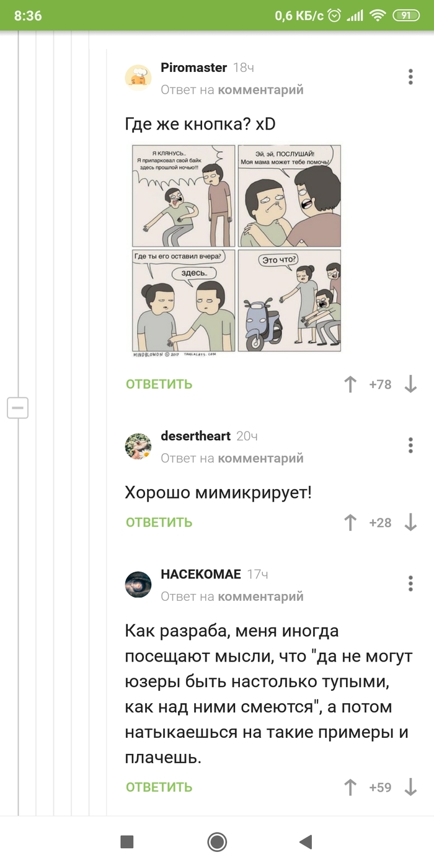Follow 'комментарий' link under Piromaster

coord(260,90)
